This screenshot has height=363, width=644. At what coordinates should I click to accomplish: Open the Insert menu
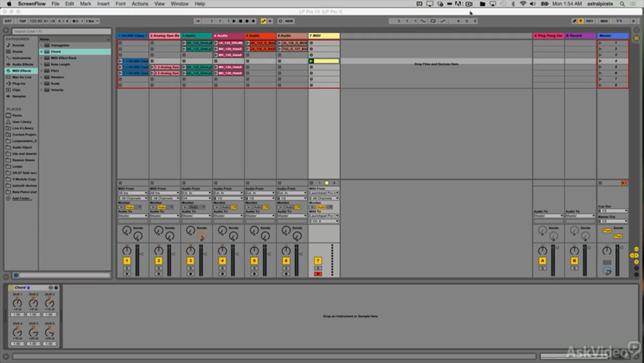[x=103, y=4]
